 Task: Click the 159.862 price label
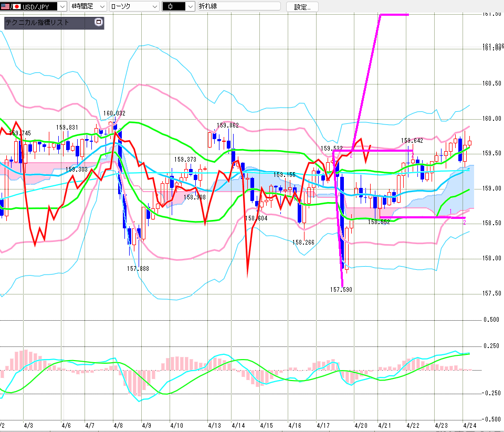(227, 125)
